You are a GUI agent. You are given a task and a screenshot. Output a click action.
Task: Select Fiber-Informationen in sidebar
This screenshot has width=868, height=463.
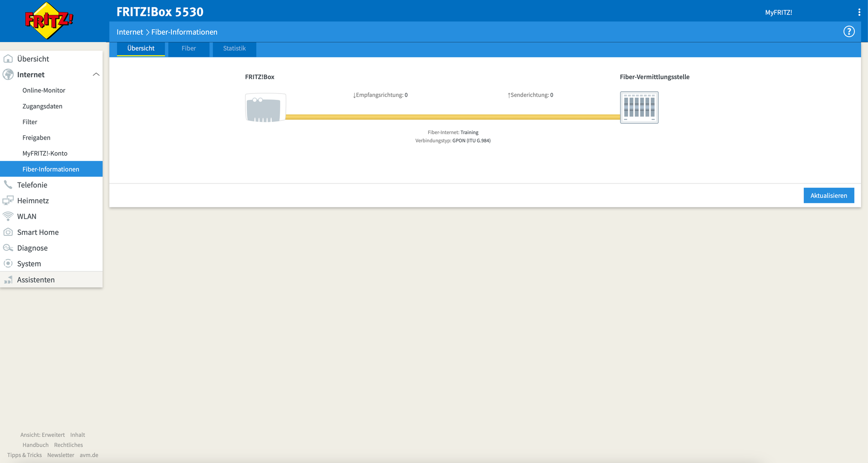click(51, 169)
